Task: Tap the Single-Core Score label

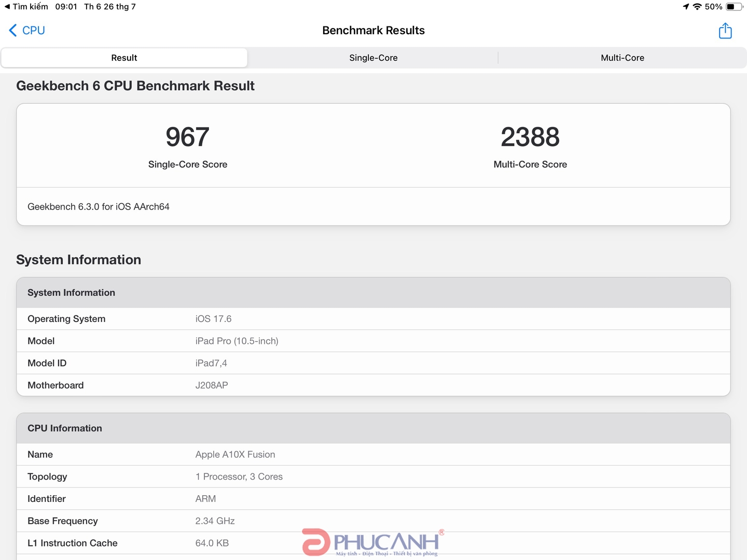Action: 188,164
